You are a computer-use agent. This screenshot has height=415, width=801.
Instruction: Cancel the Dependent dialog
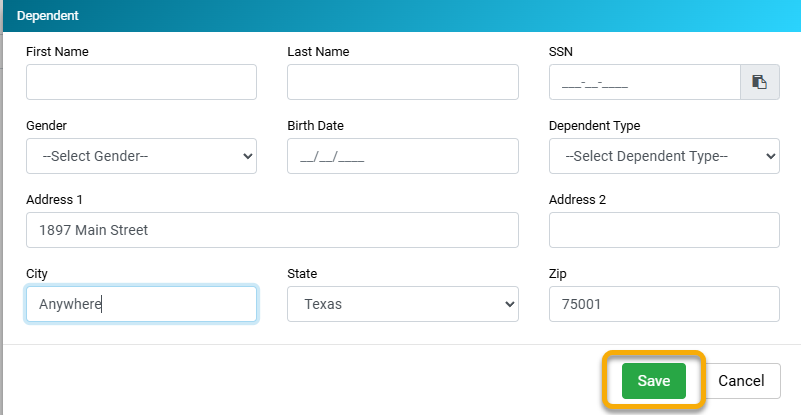pos(742,381)
